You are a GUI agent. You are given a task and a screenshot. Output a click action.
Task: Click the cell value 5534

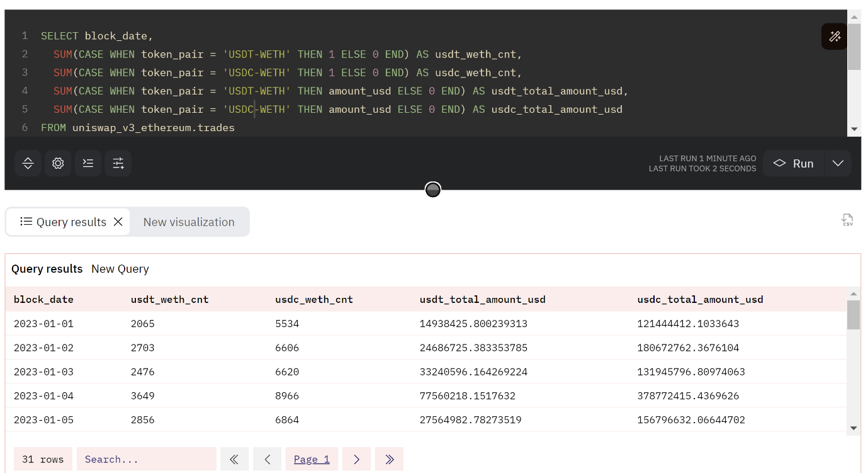pyautogui.click(x=287, y=324)
